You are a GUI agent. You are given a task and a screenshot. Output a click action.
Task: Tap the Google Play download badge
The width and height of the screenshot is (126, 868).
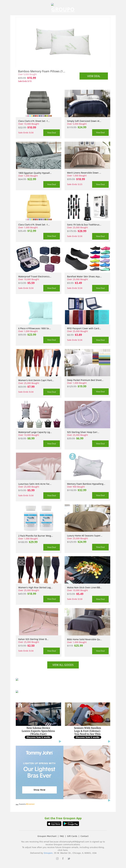tap(71, 824)
